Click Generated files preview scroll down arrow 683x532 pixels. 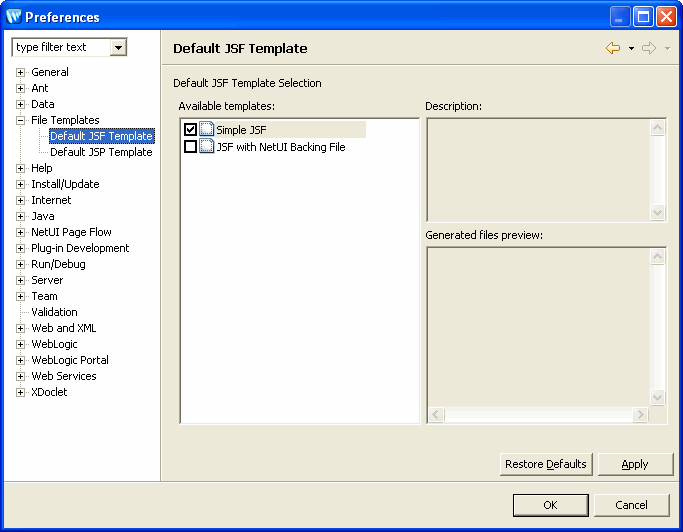[657, 397]
